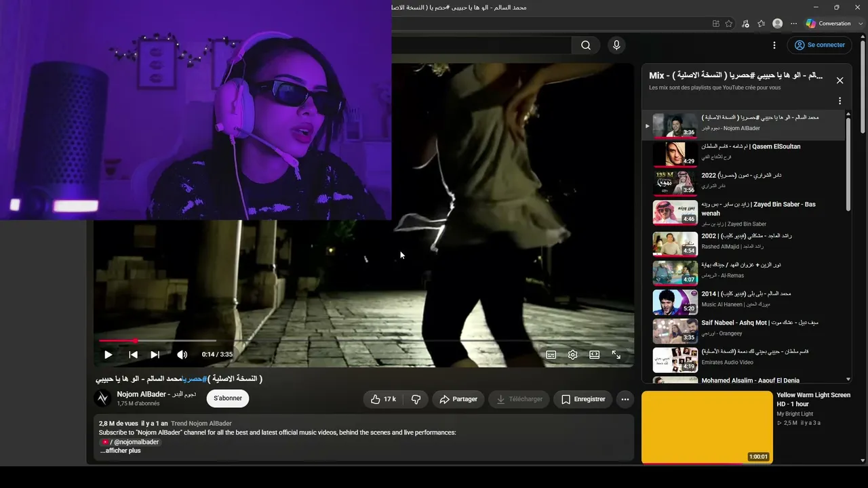The image size is (868, 488).
Task: Mute the video volume speaker icon
Action: 182,354
